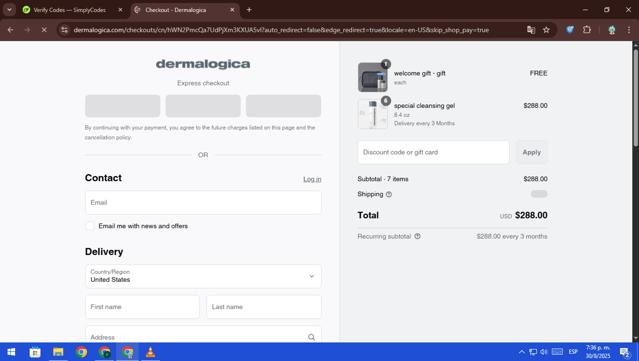Viewport: 639px width, 361px height.
Task: Click the third express checkout button
Action: pyautogui.click(x=283, y=106)
